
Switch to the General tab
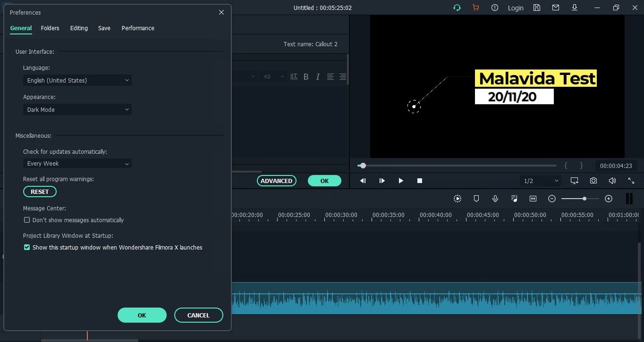pos(21,28)
